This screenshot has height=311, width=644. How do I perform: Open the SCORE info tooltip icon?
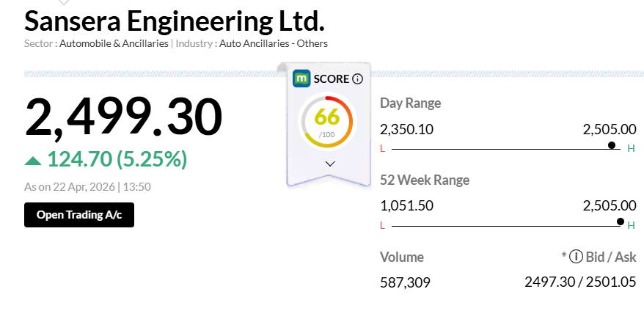click(x=358, y=79)
